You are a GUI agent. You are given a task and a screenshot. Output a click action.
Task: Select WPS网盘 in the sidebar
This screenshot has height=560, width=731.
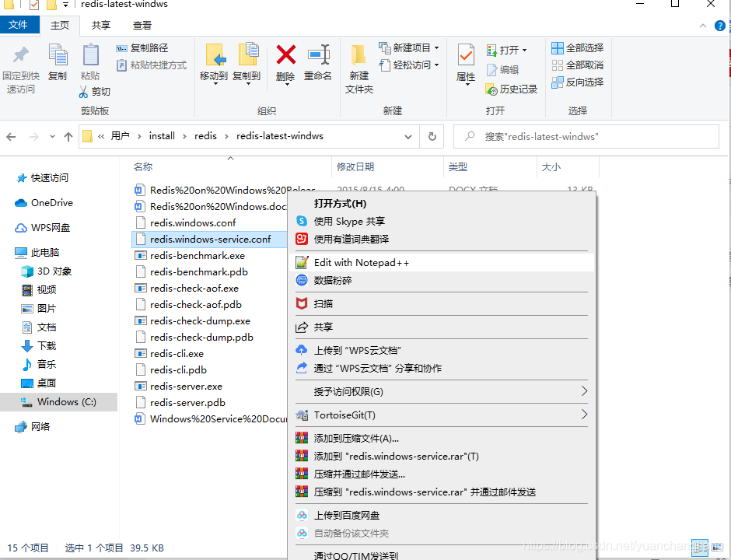[x=43, y=228]
